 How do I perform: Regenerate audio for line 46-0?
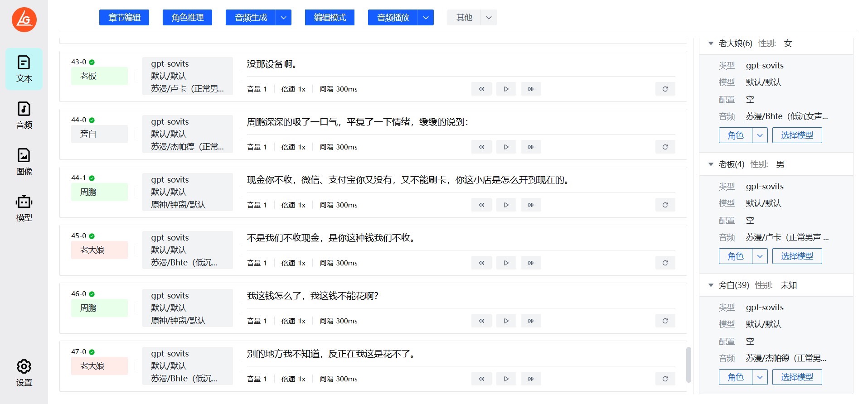(x=665, y=321)
